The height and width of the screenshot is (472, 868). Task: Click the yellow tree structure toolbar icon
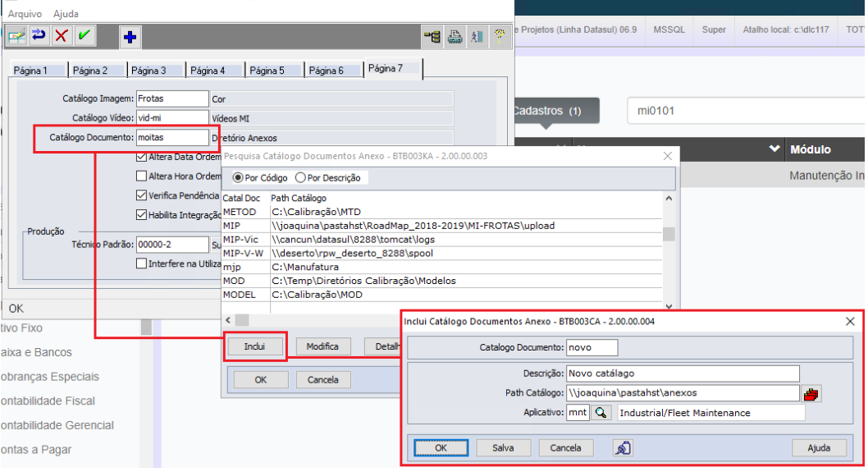coord(432,37)
